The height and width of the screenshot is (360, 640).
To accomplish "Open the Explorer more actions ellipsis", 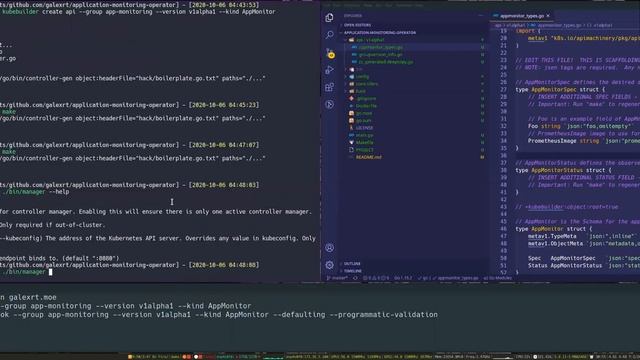I will [x=481, y=16].
